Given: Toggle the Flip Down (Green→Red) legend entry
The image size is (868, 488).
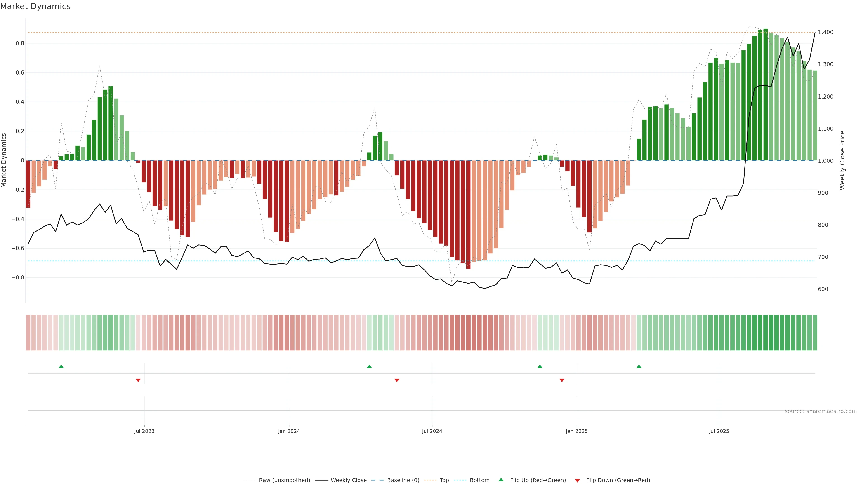Looking at the screenshot, I should coord(618,480).
